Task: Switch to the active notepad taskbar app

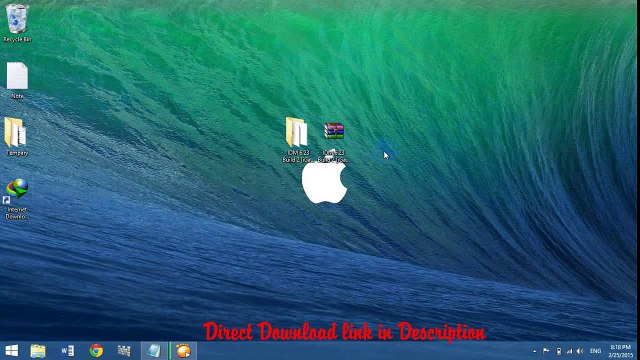Action: click(154, 351)
